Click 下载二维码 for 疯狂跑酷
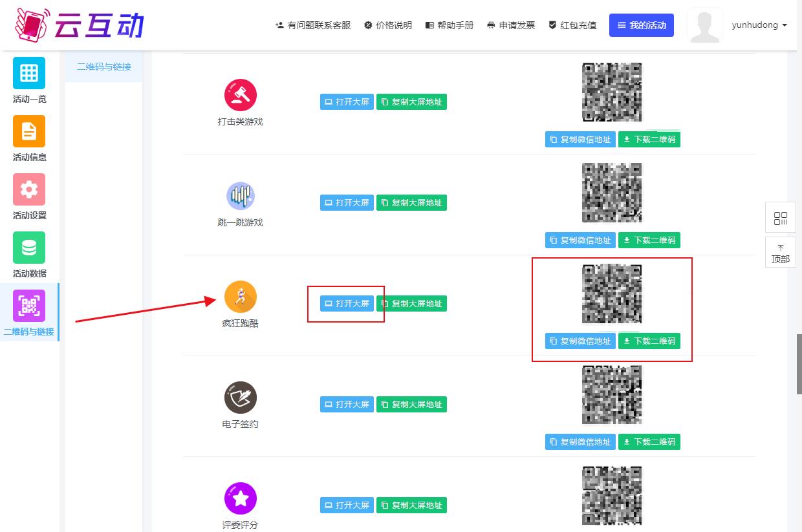Image resolution: width=802 pixels, height=532 pixels. (649, 341)
